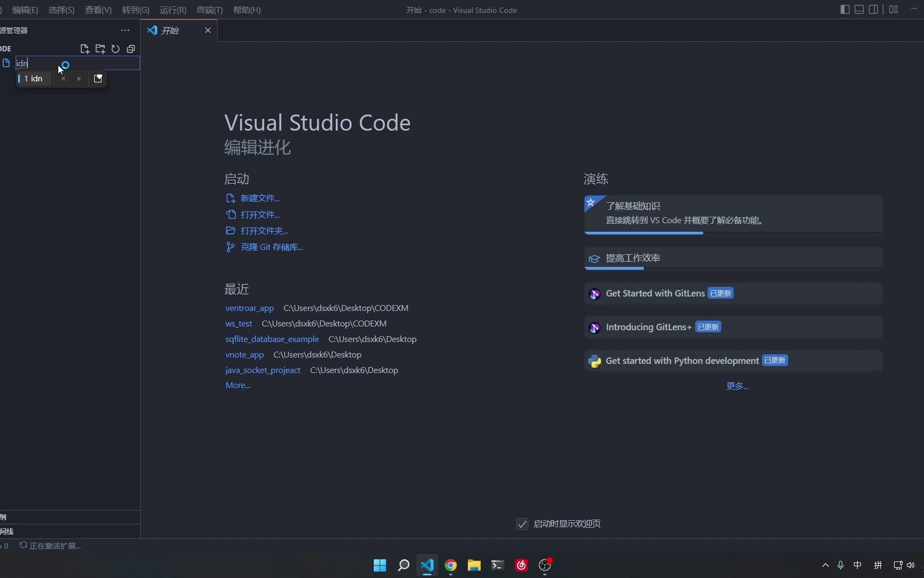
Task: Open recent project java_socket_projeact
Action: pyautogui.click(x=263, y=370)
